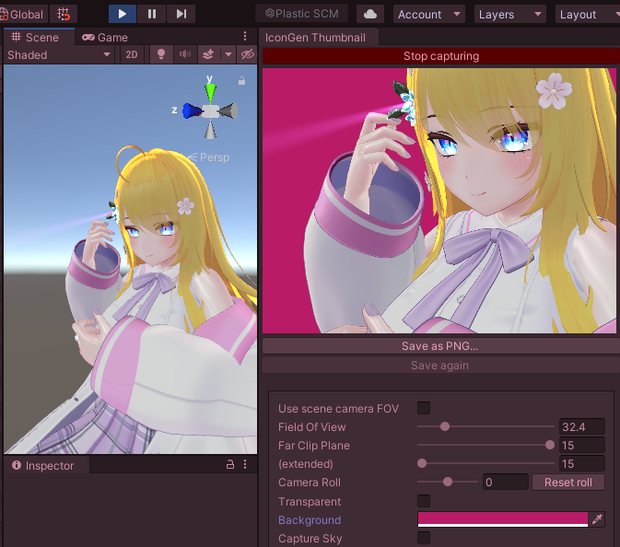Click Far Clip Plane value field

tap(582, 445)
